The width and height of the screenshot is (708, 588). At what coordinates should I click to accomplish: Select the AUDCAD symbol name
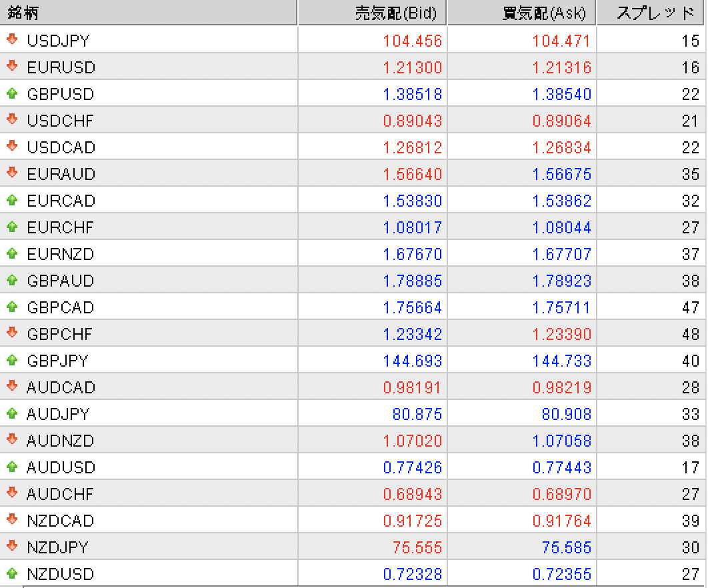(61, 387)
